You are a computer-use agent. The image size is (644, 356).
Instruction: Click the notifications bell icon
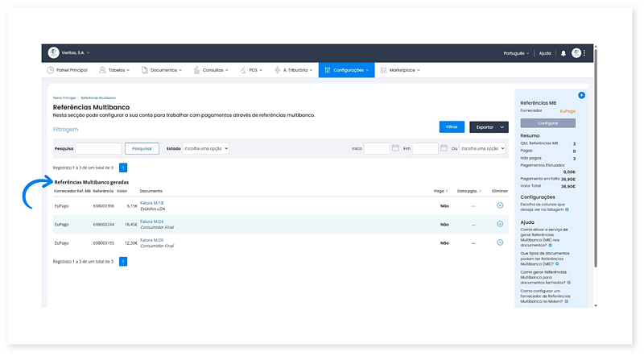[563, 53]
